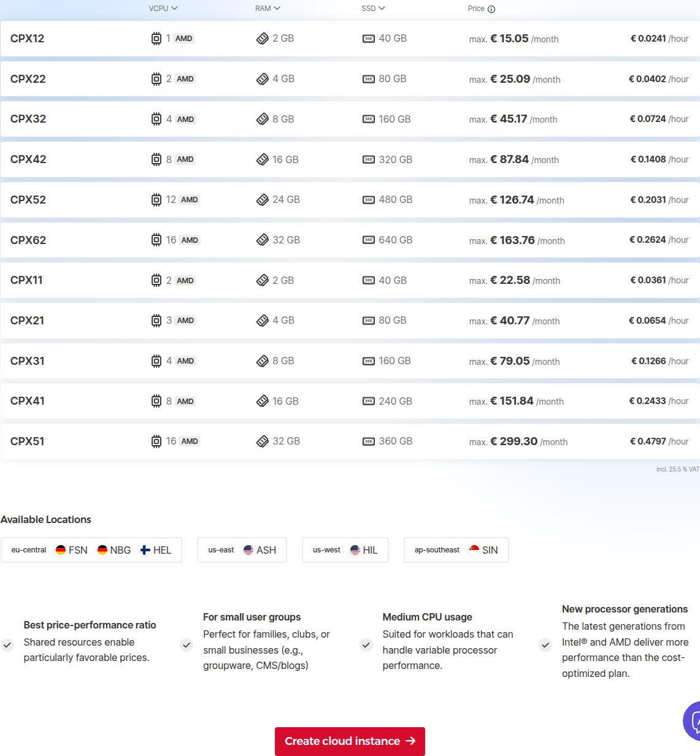Click the € 299.30 monthly price
This screenshot has width=700, height=756.
[x=514, y=441]
